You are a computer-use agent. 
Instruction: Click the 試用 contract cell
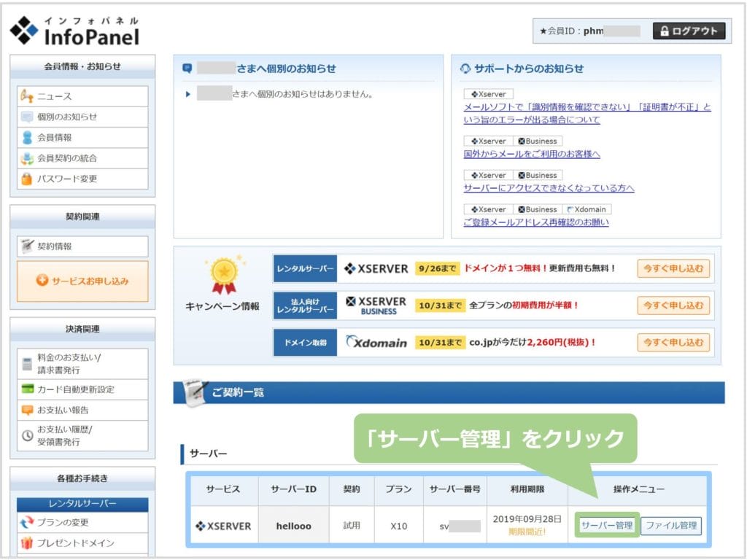(x=352, y=526)
